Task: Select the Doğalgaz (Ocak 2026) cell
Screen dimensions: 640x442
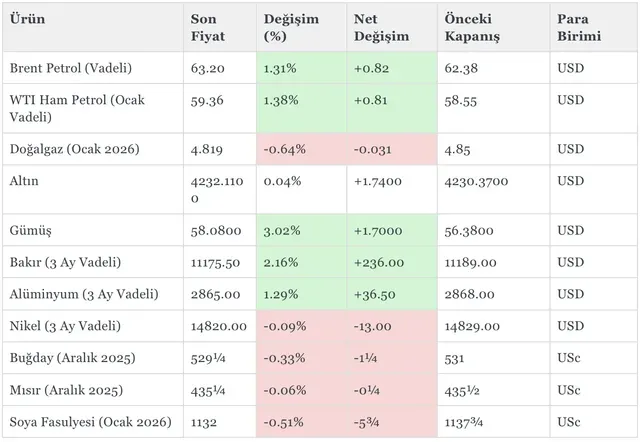Action: pyautogui.click(x=74, y=149)
